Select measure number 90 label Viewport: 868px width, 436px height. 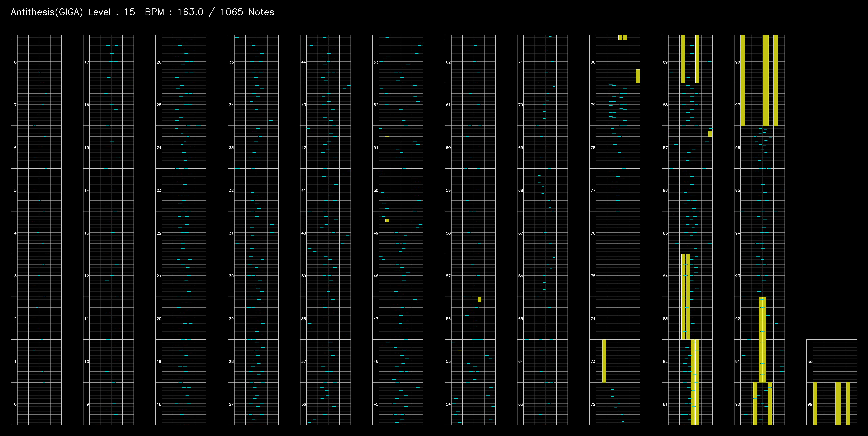(x=738, y=404)
